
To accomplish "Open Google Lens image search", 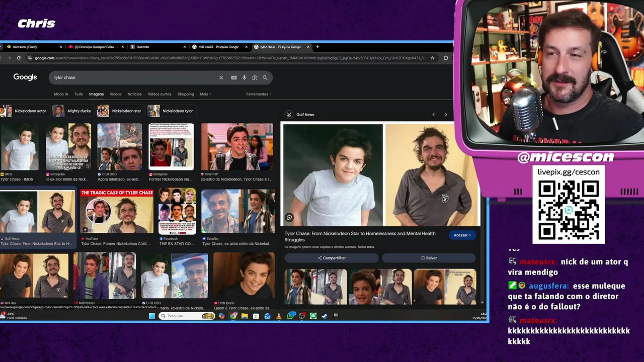I will point(255,77).
